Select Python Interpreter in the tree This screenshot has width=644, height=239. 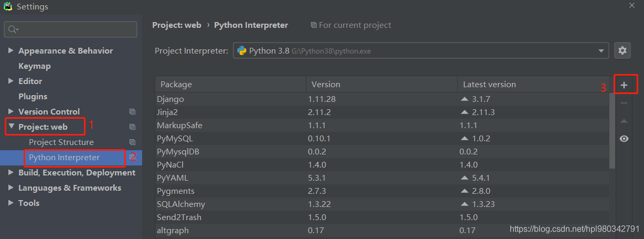(x=64, y=158)
